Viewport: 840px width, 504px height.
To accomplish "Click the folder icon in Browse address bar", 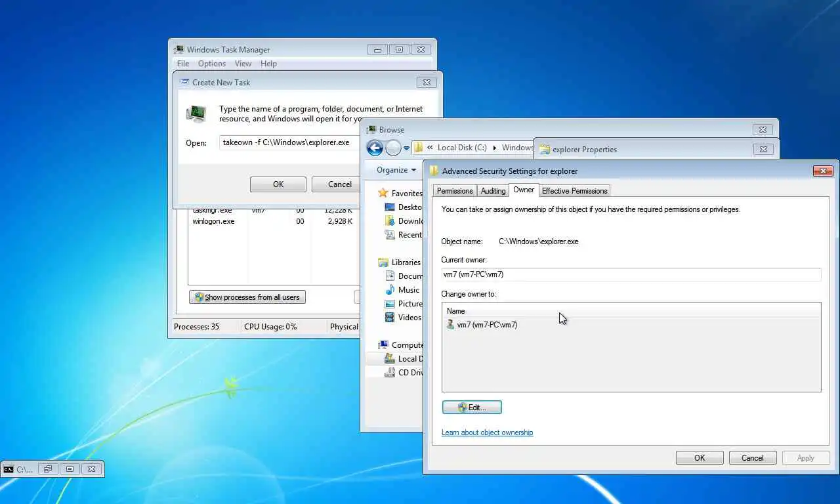I will pos(418,148).
